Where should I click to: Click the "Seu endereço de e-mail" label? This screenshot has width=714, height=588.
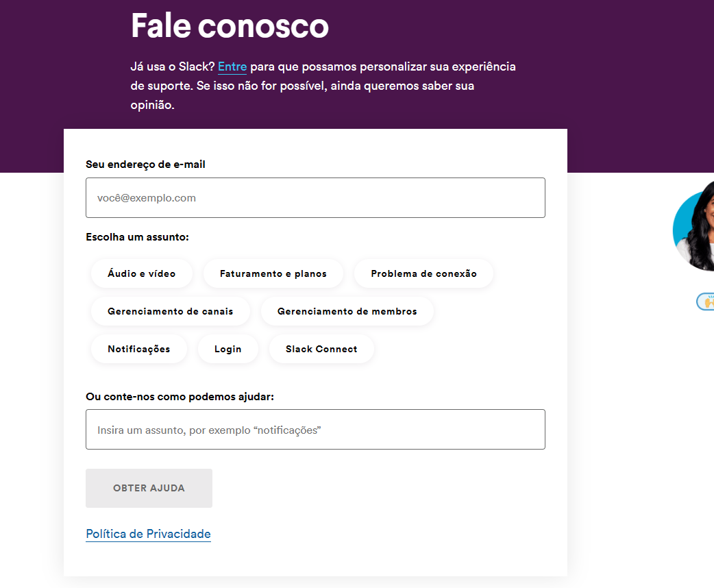[x=145, y=164]
